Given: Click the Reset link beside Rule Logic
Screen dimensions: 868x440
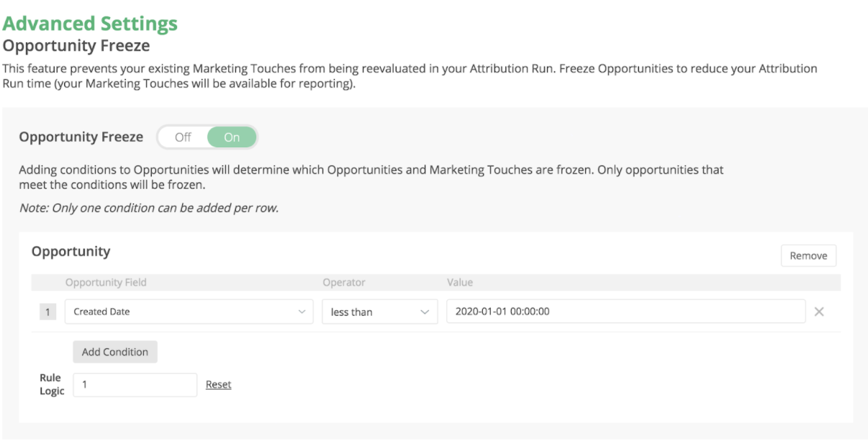Looking at the screenshot, I should pos(218,385).
